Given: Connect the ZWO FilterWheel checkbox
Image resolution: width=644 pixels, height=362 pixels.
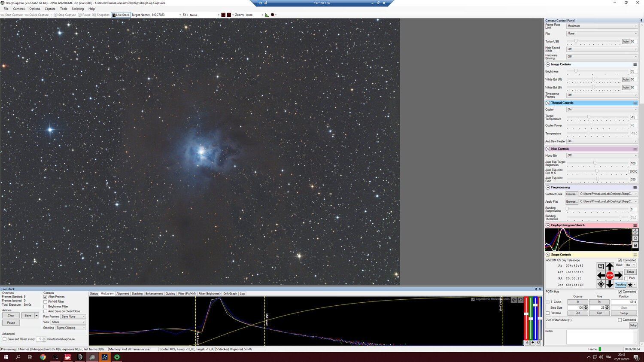Looking at the screenshot, I should 620,320.
